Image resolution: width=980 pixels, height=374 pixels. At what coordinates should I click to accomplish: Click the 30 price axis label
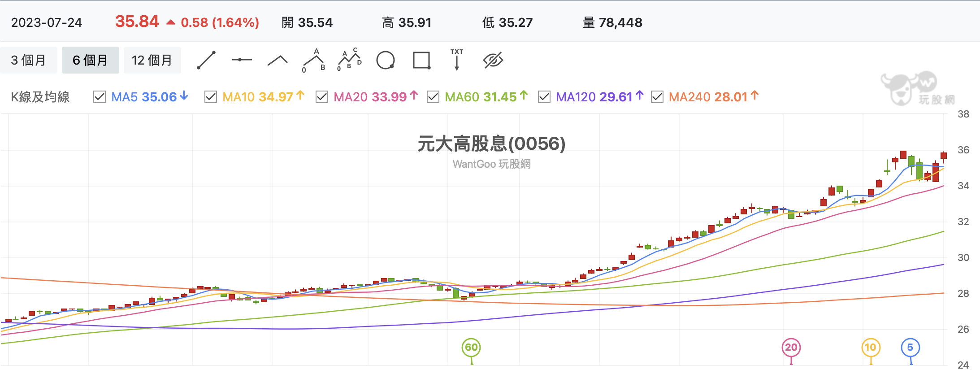tap(963, 257)
